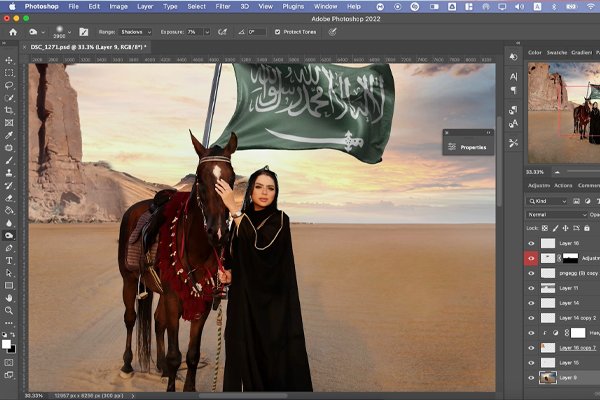This screenshot has width=600, height=400.
Task: Open the History panel icon
Action: coord(514,57)
